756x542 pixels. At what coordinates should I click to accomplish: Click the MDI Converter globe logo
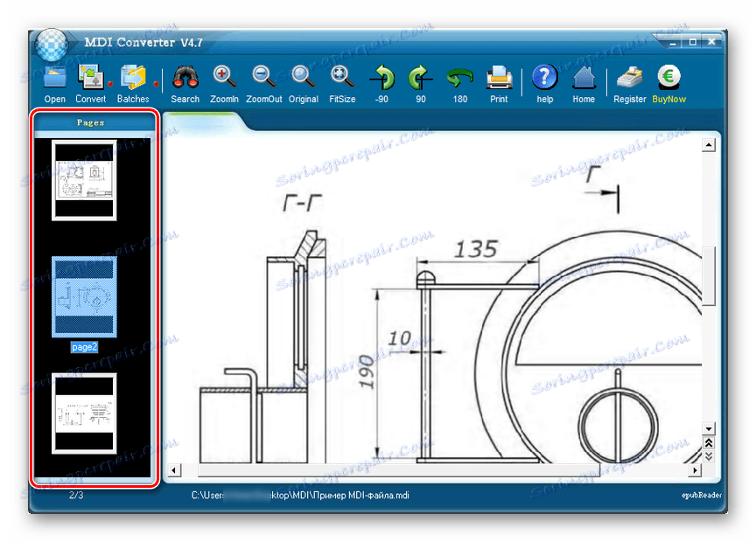[52, 45]
